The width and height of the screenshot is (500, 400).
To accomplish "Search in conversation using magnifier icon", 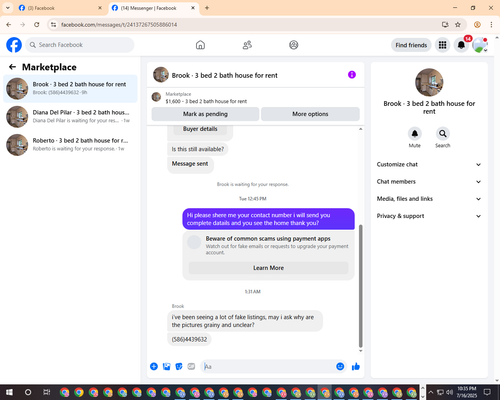I will 443,134.
